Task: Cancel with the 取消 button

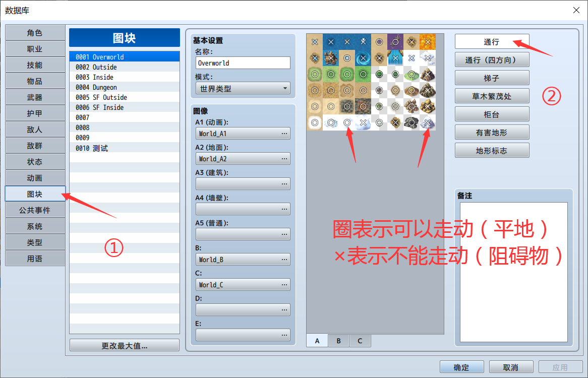Action: [511, 367]
